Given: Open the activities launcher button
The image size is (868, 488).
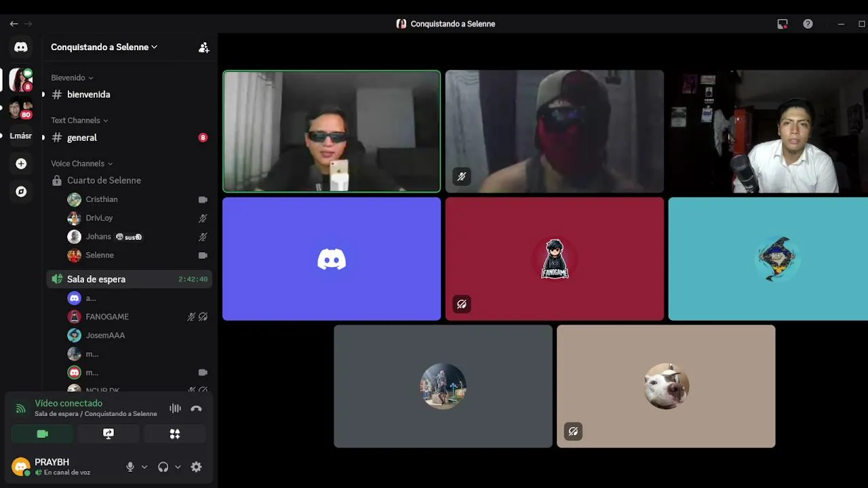Looking at the screenshot, I should coord(175,434).
